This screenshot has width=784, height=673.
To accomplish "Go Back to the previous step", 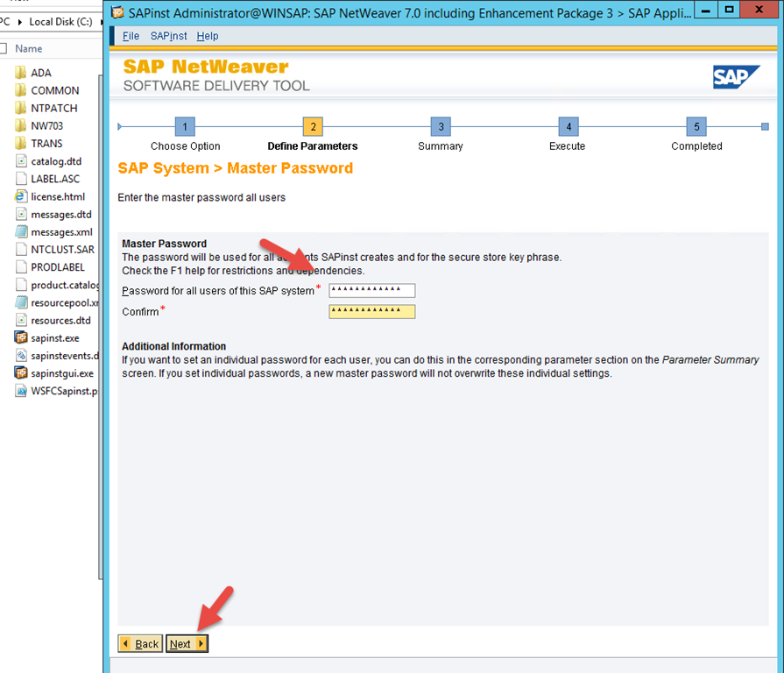I will pos(140,644).
